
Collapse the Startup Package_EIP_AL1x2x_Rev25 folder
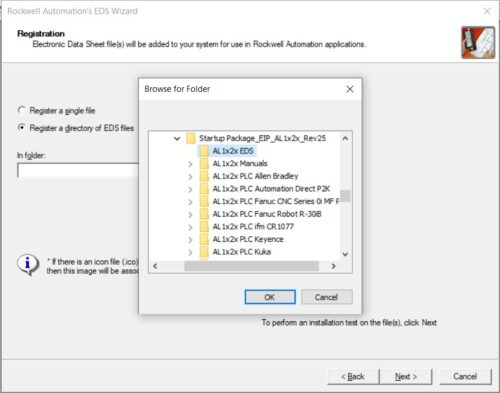click(177, 138)
